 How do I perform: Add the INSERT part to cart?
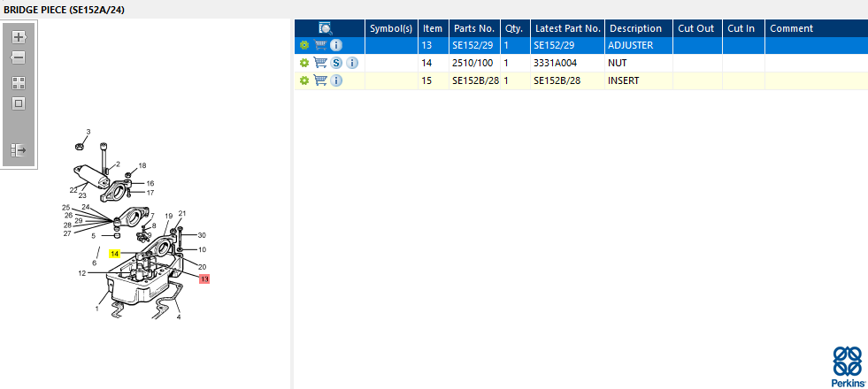tap(320, 80)
